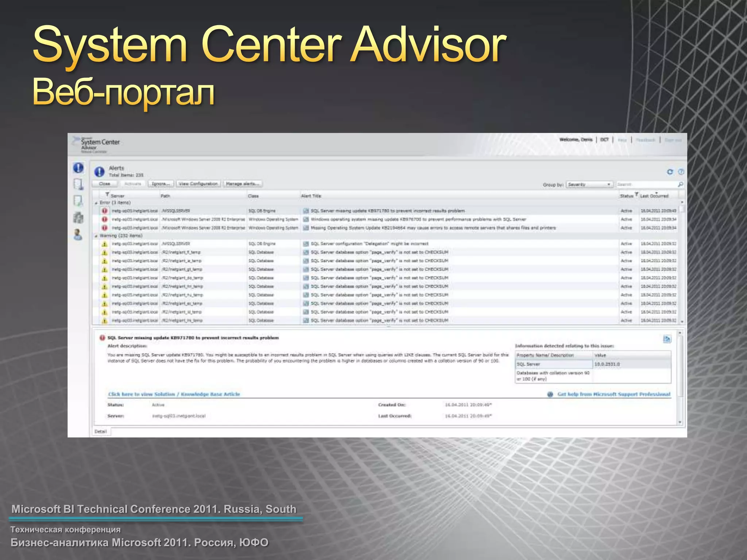This screenshot has height=560, width=747.
Task: Click the SQL Server property row in detail table
Action: click(x=593, y=364)
